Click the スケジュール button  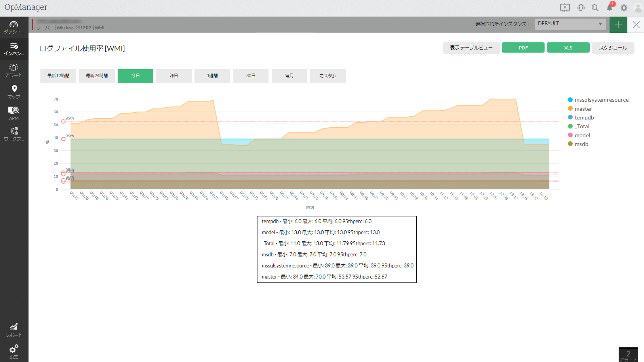tap(613, 47)
